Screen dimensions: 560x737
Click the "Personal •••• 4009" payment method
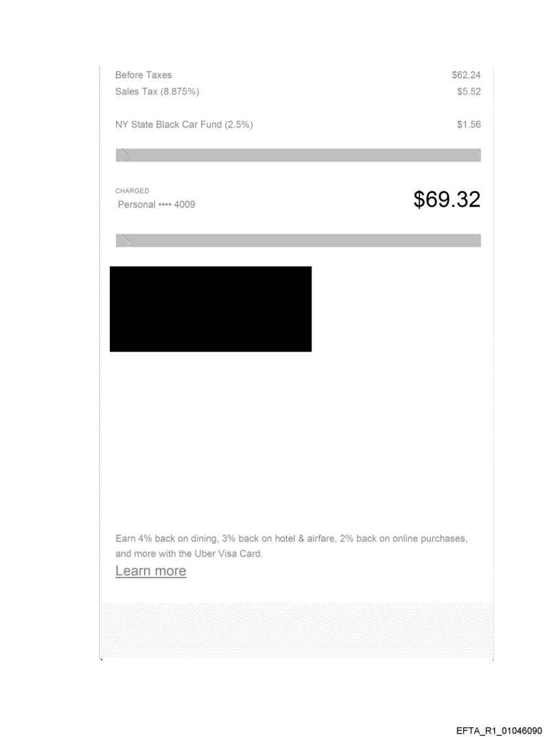156,205
